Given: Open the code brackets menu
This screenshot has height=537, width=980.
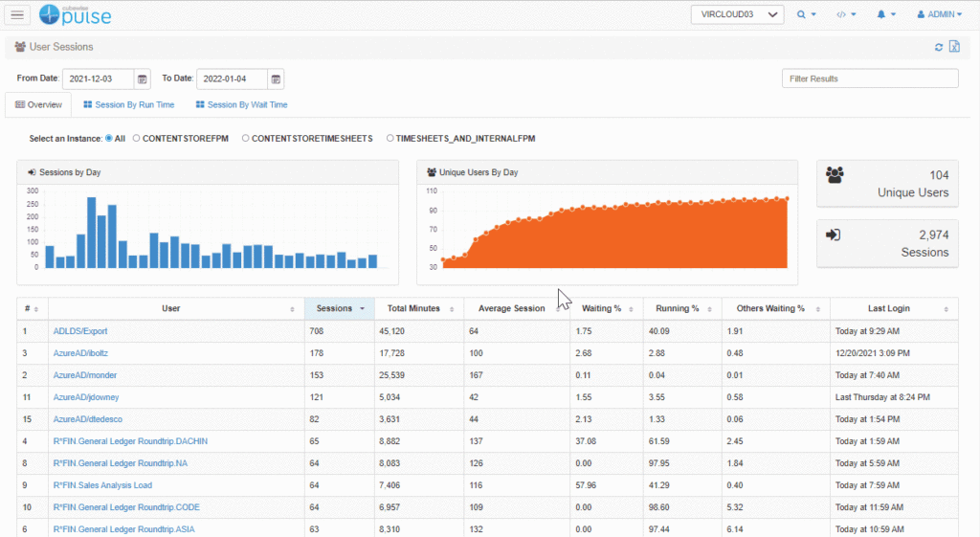Looking at the screenshot, I should coord(846,14).
